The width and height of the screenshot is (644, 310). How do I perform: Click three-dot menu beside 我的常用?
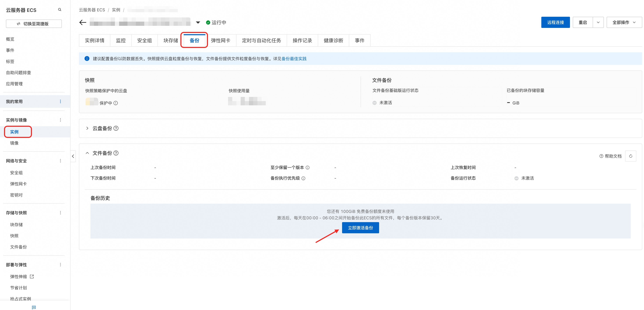point(60,101)
